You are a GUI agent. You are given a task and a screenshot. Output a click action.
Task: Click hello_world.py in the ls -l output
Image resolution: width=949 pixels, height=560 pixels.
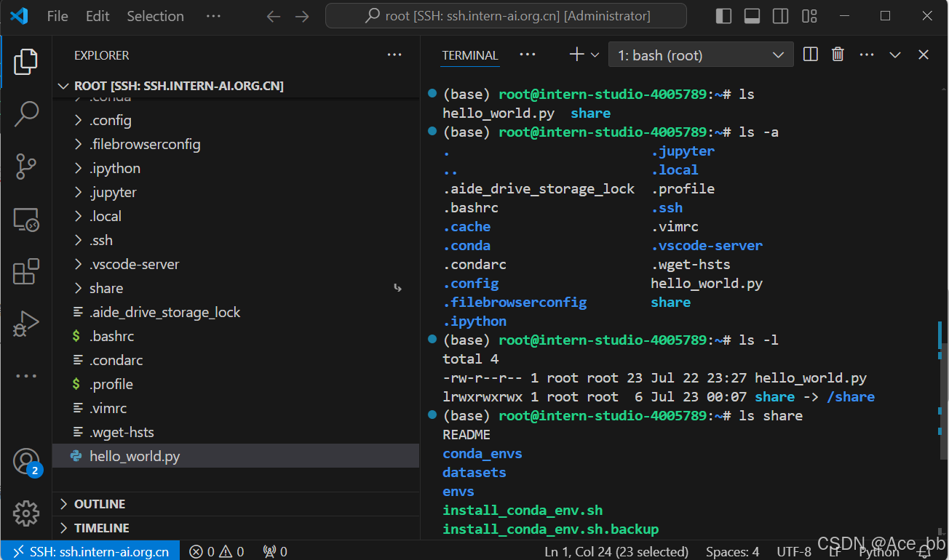pos(811,378)
